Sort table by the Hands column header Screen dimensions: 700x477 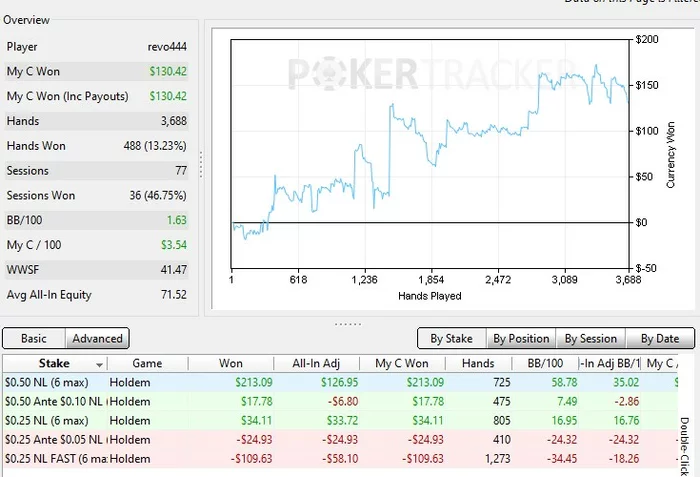[478, 363]
